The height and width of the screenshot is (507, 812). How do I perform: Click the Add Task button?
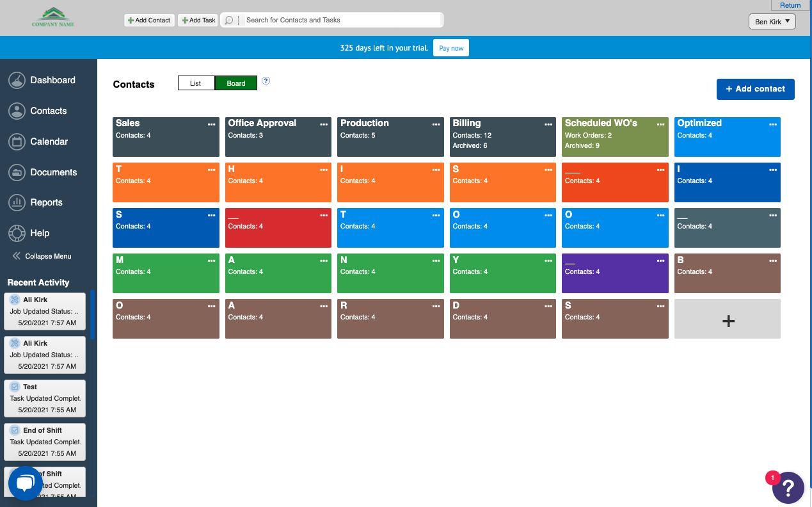198,20
